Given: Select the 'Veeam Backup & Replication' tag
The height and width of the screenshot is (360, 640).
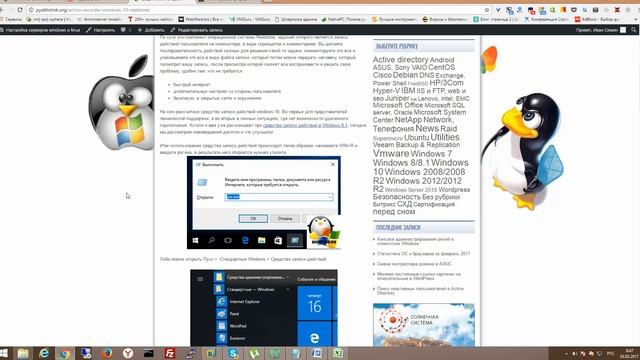Looking at the screenshot, I should (416, 145).
